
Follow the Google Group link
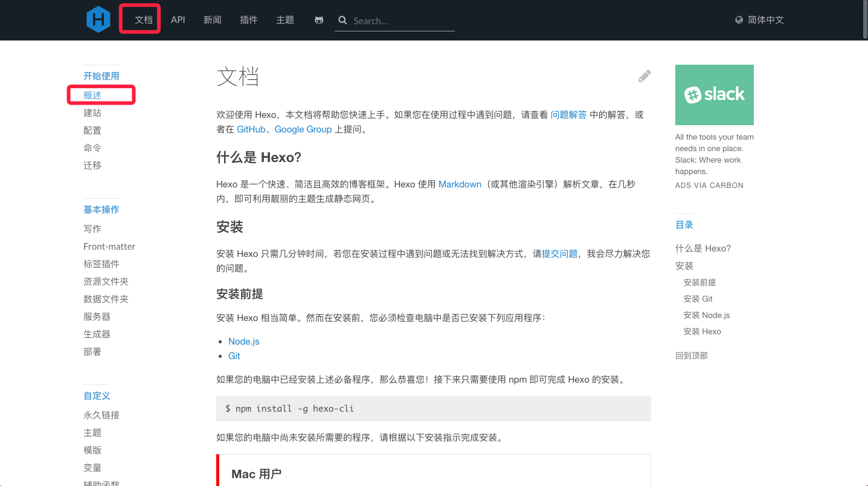pos(303,129)
